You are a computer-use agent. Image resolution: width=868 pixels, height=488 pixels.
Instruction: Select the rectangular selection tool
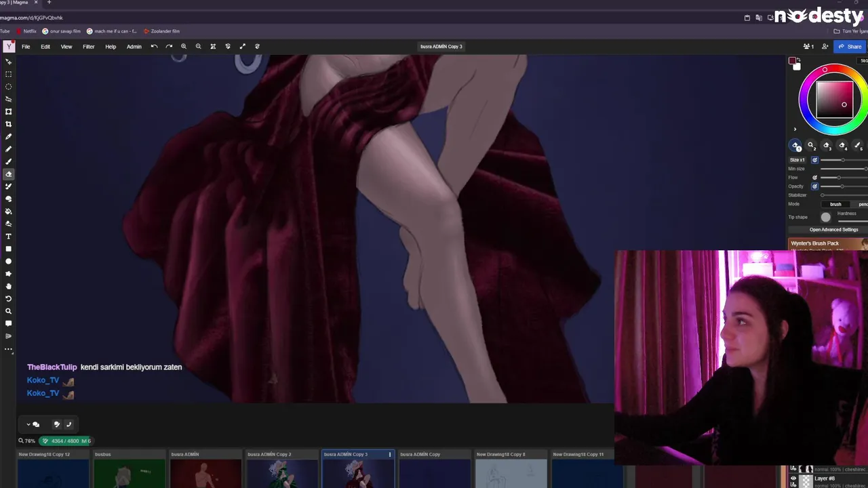9,74
